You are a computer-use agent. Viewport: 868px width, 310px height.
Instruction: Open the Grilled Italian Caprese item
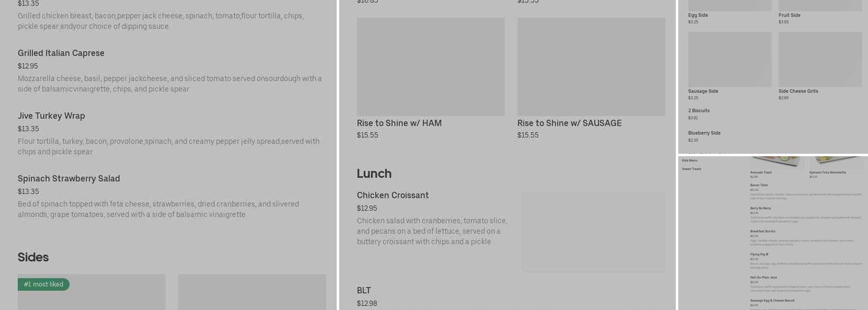tap(61, 53)
